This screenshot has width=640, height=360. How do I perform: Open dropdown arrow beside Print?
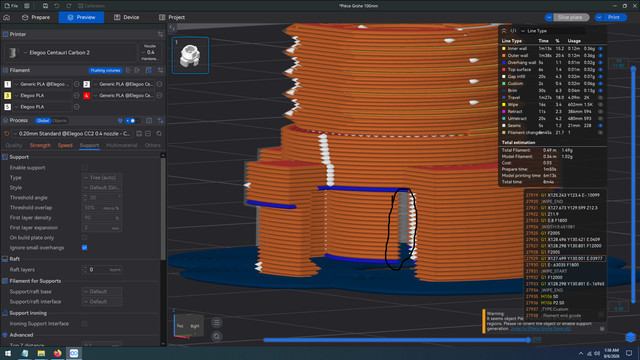coord(599,17)
